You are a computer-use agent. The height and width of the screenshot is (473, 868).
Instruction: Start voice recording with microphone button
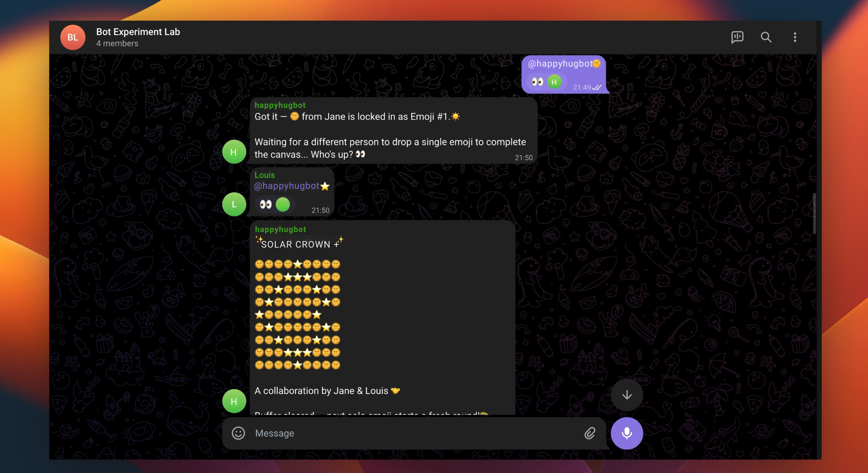627,433
